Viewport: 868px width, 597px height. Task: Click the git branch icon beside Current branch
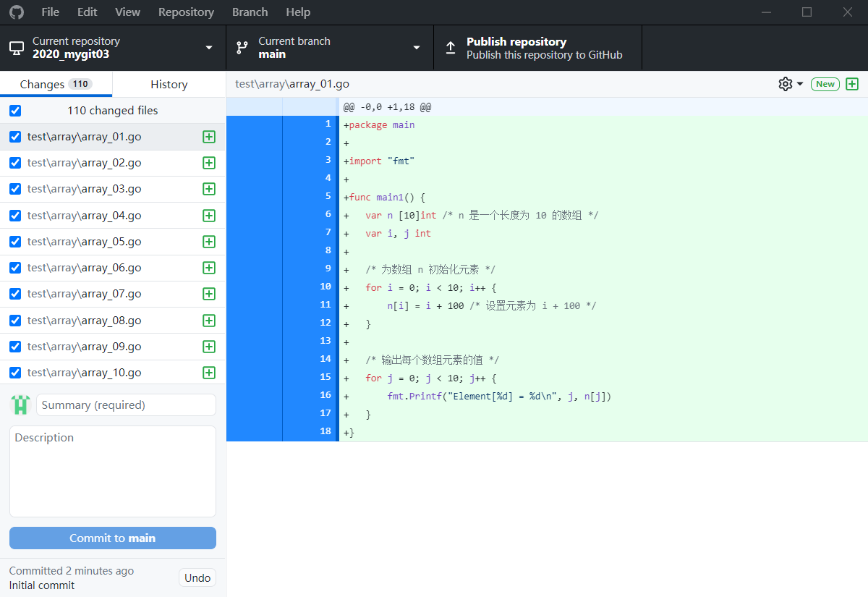pos(242,48)
